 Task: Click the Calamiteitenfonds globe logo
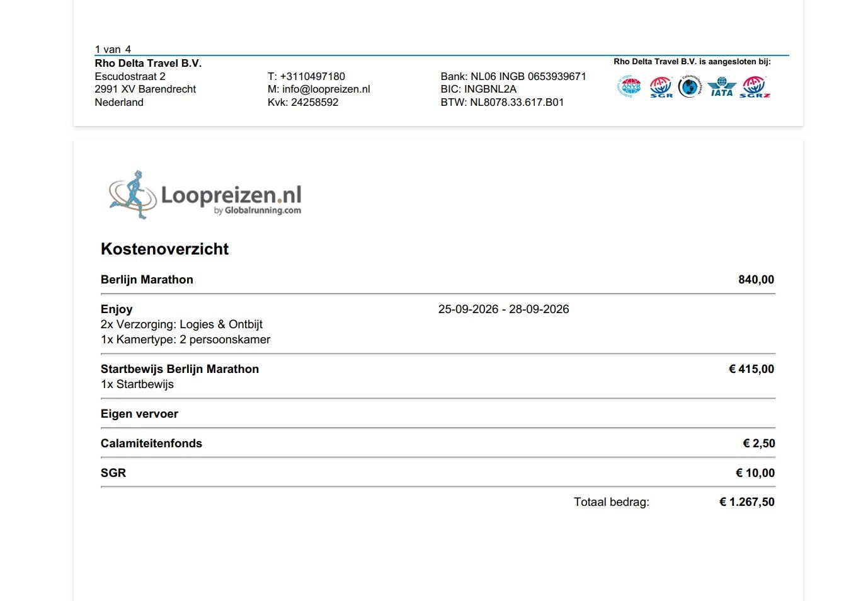coord(690,86)
